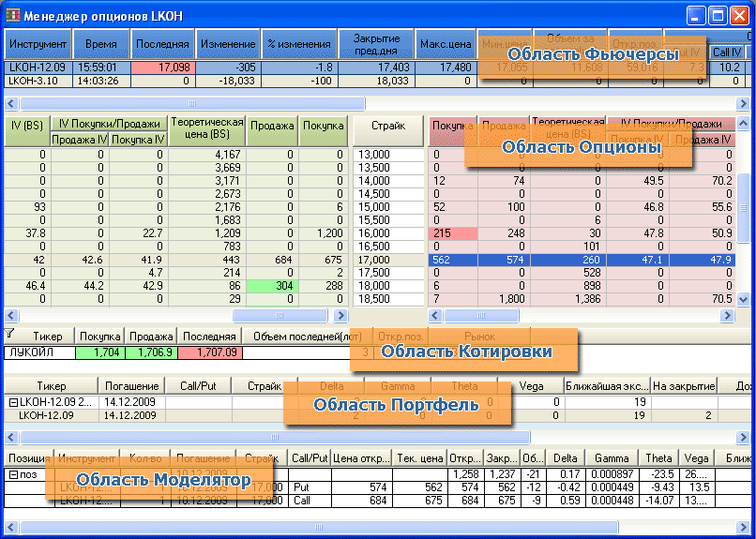Click left arrow of futures table horizontal scrollbar
The width and height of the screenshot is (756, 539).
[11, 103]
